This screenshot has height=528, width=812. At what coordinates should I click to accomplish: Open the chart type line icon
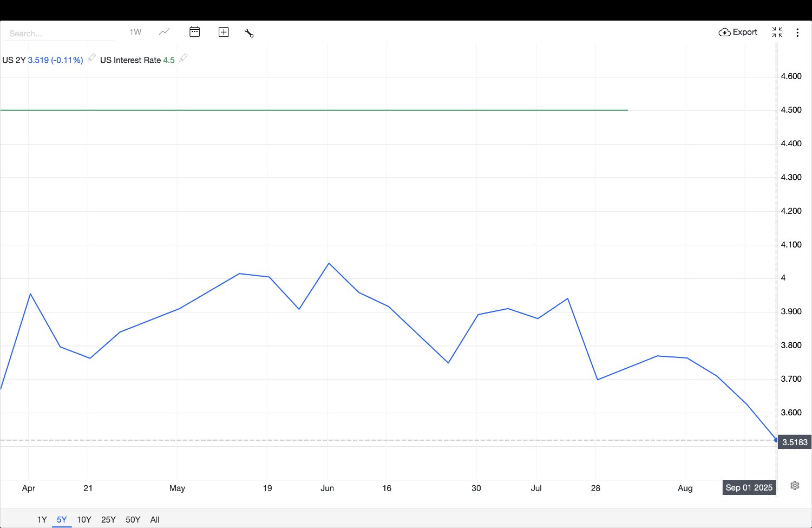[x=164, y=32]
